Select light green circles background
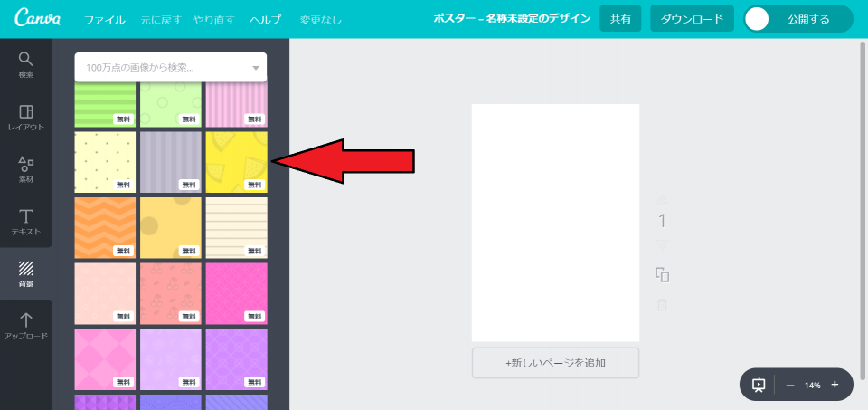This screenshot has height=410, width=868. [171, 105]
